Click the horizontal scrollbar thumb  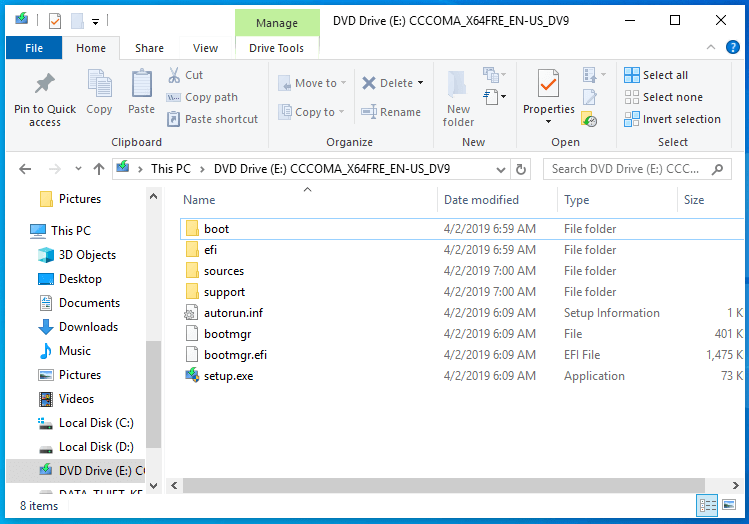443,485
